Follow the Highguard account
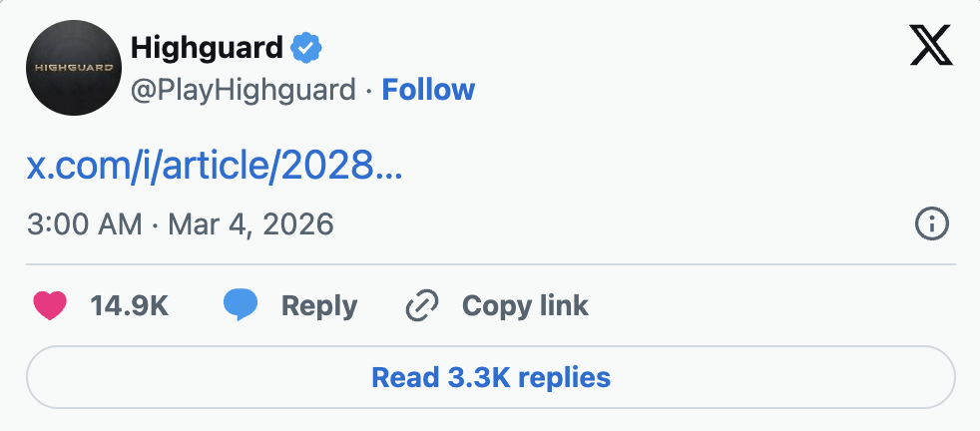 [428, 90]
